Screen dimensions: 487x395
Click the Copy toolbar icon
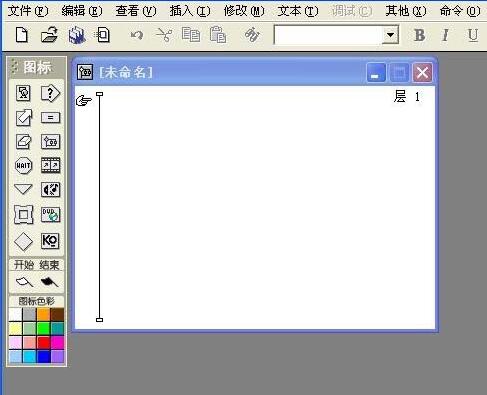(x=191, y=35)
